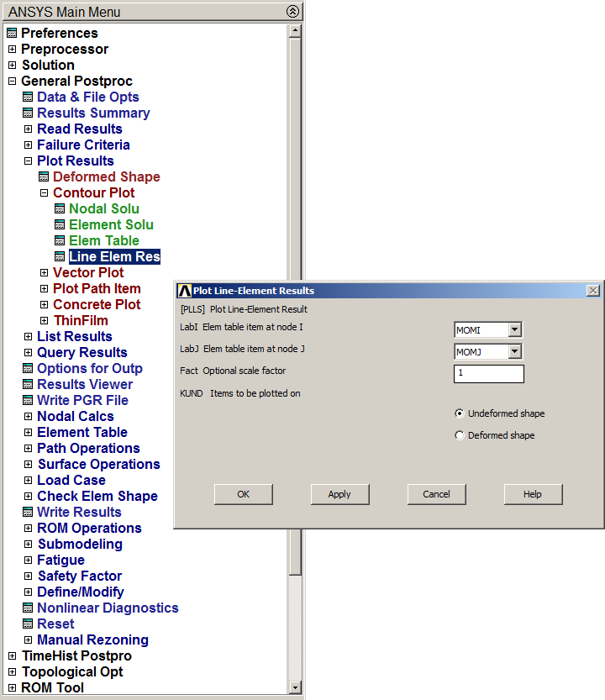This screenshot has height=700, width=605.
Task: Collapse the Contour Plot branch
Action: point(45,193)
